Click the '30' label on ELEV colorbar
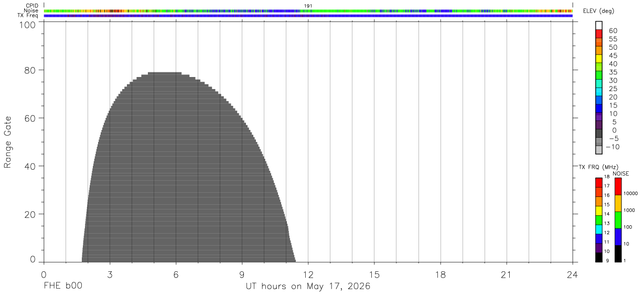 click(x=613, y=81)
